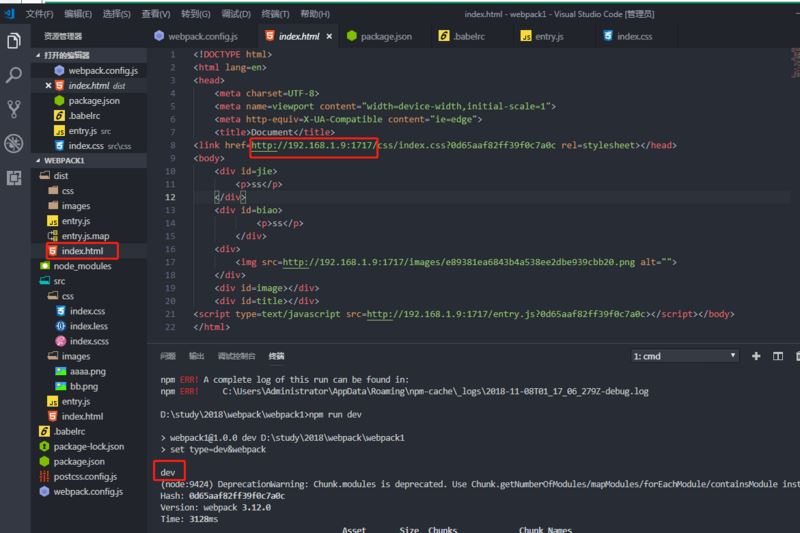The height and width of the screenshot is (533, 800).
Task: Open the 选择(S) menu
Action: 117,14
